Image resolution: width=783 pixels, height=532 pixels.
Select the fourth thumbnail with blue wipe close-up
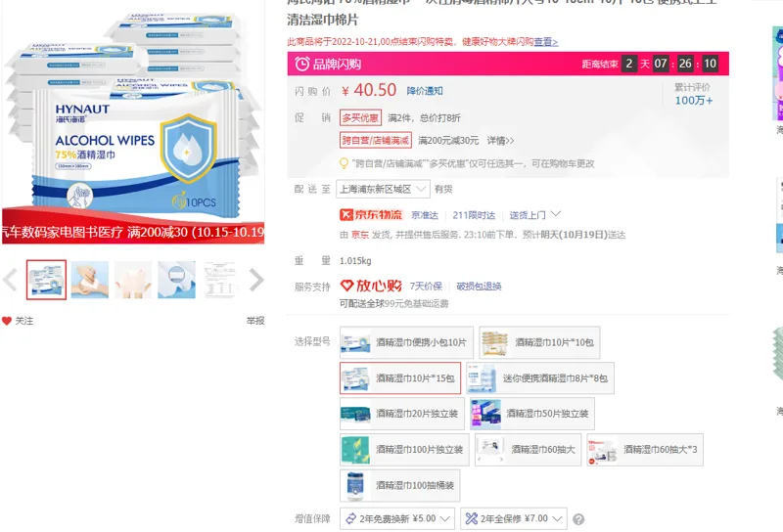(177, 280)
